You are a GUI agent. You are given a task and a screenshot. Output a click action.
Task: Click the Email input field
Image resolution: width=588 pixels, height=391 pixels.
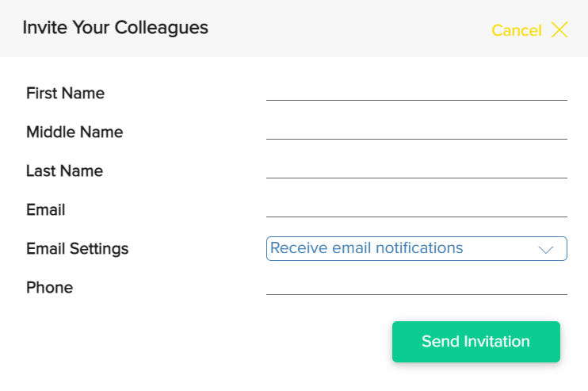click(x=416, y=208)
